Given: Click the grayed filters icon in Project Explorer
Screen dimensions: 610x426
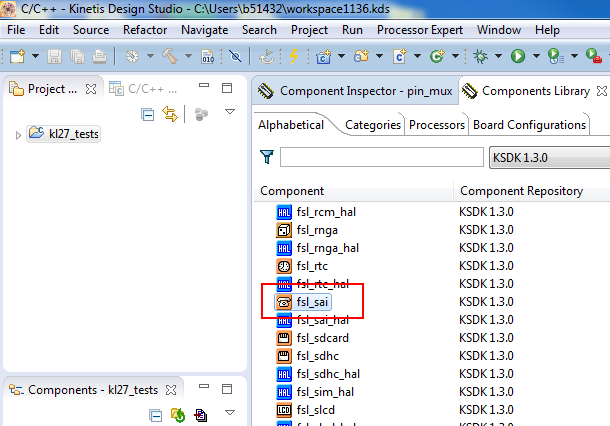Looking at the screenshot, I should pos(201,114).
